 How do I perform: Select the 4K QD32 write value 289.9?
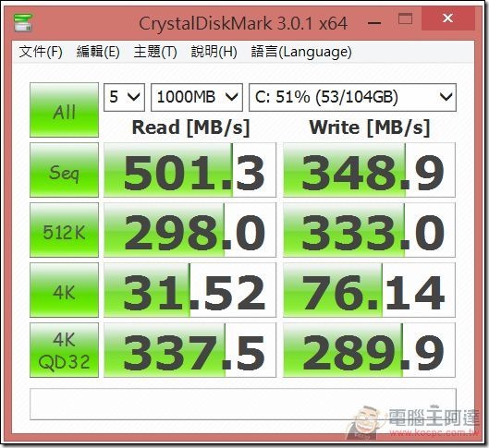click(369, 350)
